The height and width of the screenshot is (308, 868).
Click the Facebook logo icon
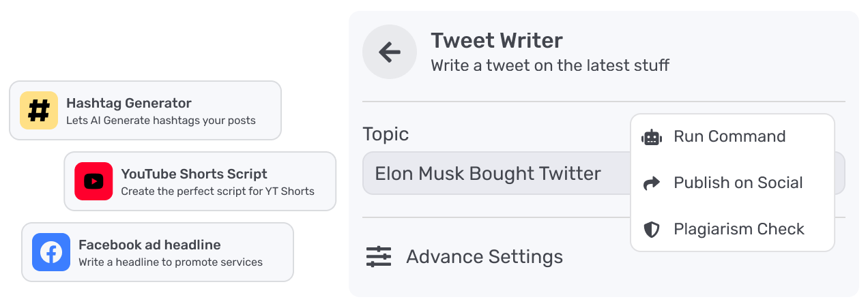point(51,252)
